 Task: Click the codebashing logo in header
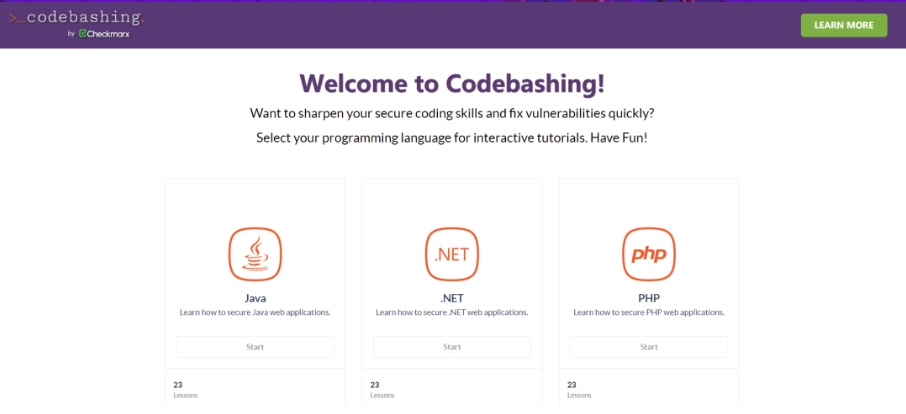[x=76, y=18]
